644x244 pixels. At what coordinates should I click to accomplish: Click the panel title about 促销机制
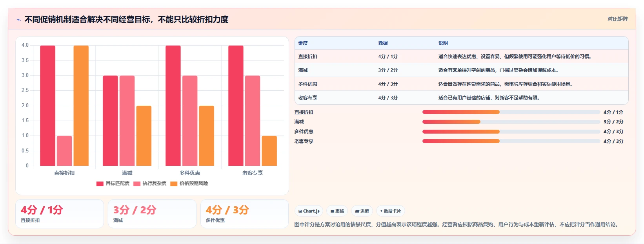(x=126, y=19)
